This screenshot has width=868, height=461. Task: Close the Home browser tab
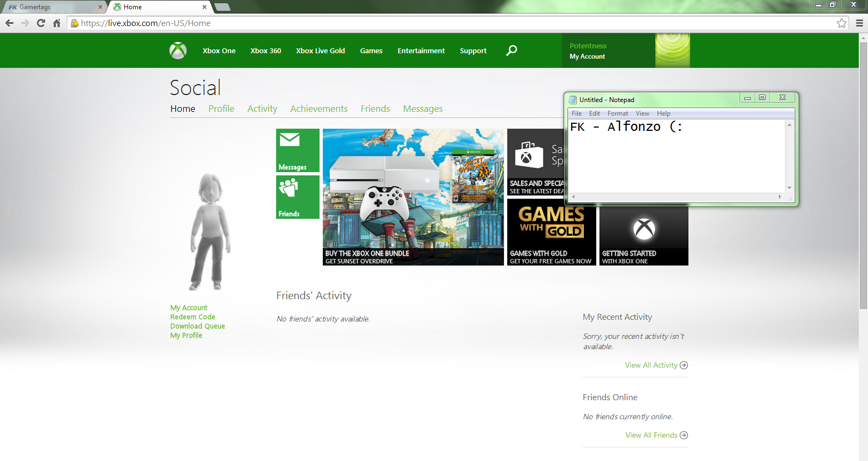205,7
